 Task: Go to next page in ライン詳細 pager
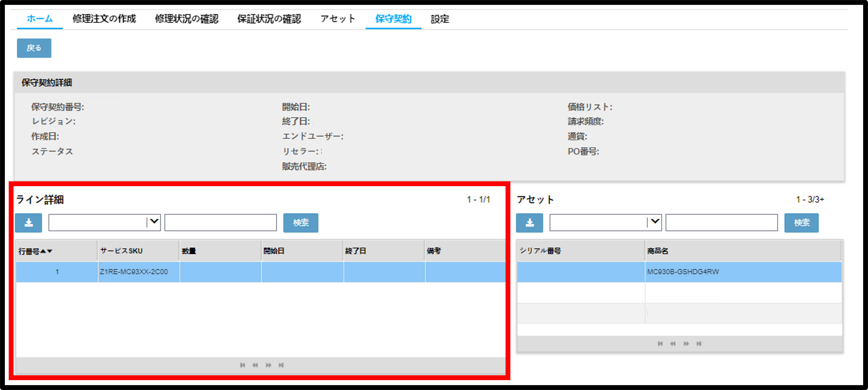tap(268, 365)
